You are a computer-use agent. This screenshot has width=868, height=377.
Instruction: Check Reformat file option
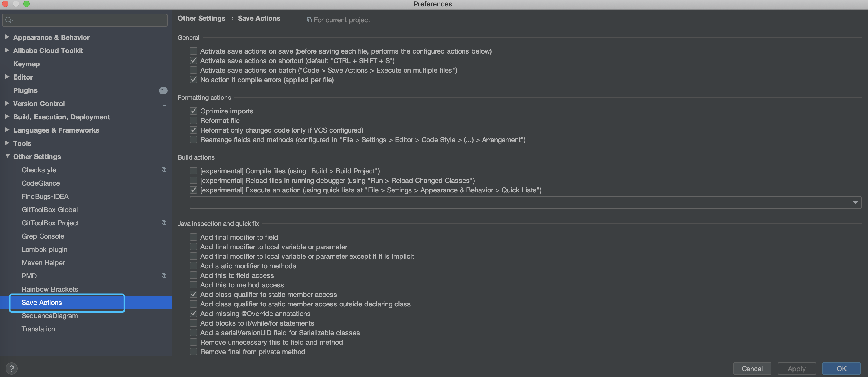194,120
